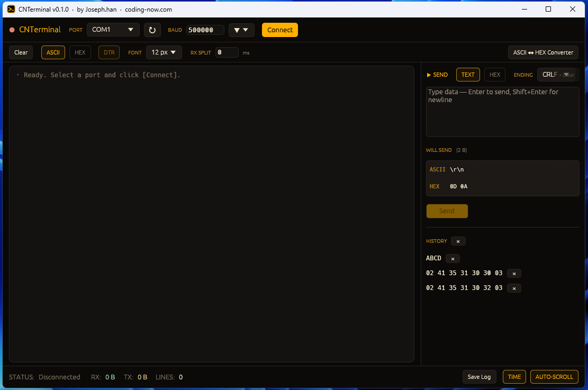Refresh the serial port list

pyautogui.click(x=152, y=30)
